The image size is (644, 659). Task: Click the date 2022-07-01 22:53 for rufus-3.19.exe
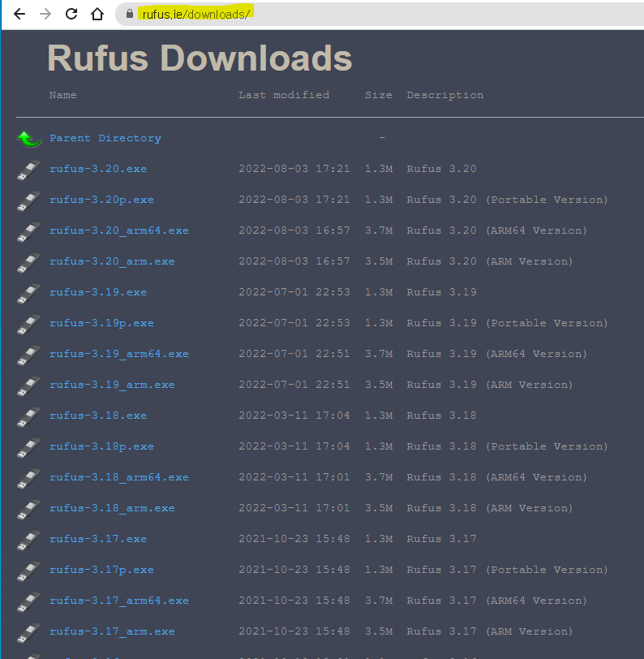coord(294,292)
